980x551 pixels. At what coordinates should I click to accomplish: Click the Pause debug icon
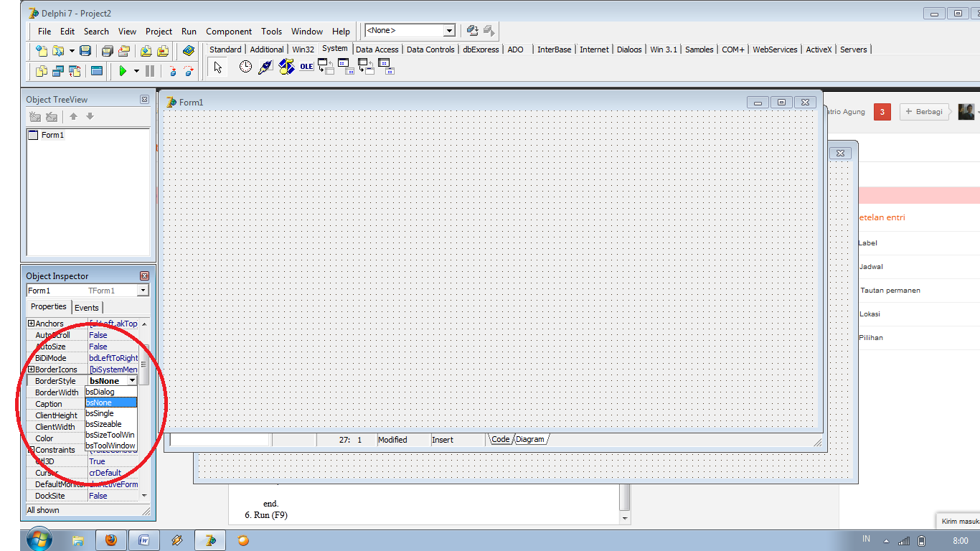click(150, 71)
